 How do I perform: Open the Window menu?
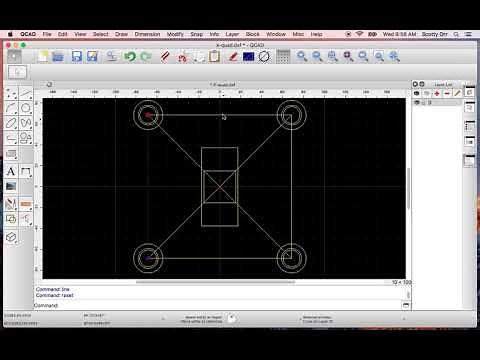276,34
